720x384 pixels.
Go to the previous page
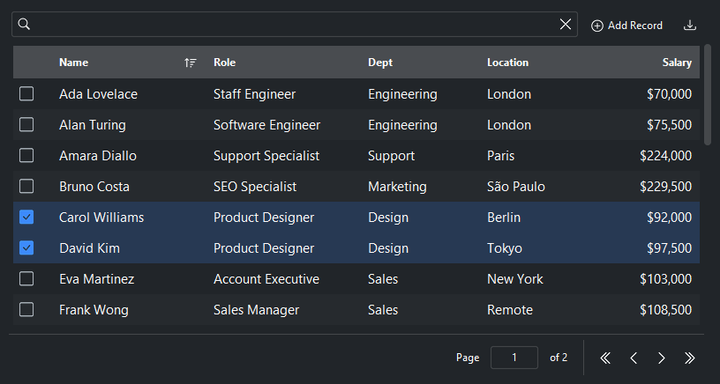[634, 358]
